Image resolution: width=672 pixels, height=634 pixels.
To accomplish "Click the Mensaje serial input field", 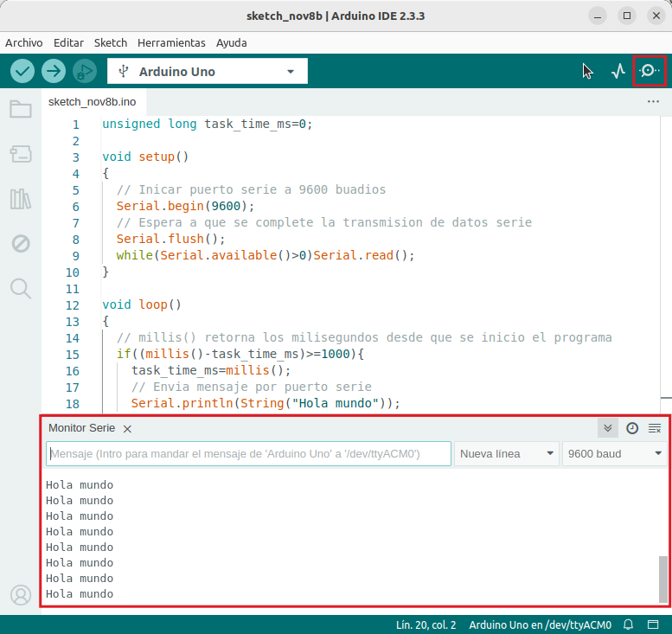I will click(x=248, y=453).
